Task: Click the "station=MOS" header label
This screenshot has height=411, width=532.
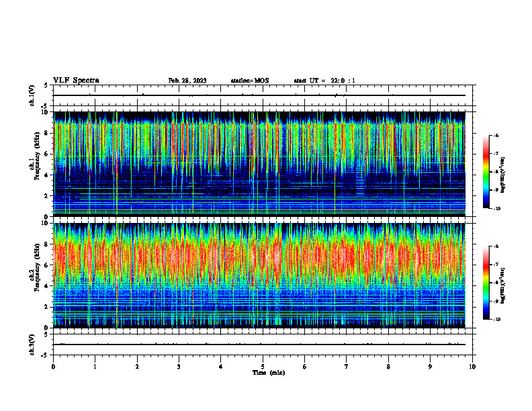Action: click(250, 81)
